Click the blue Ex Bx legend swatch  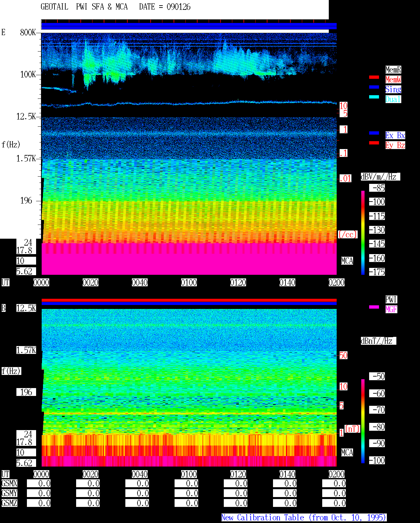click(x=374, y=133)
